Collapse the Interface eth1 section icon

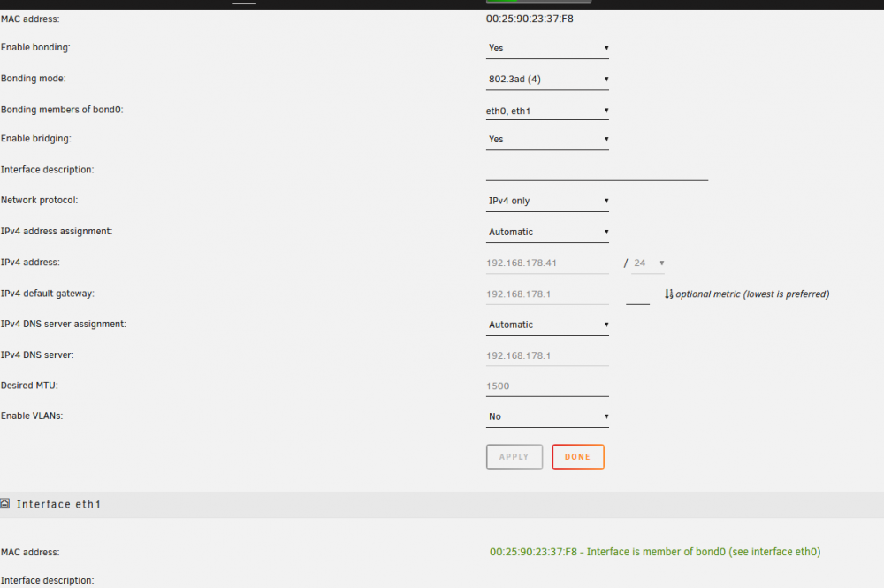point(5,503)
